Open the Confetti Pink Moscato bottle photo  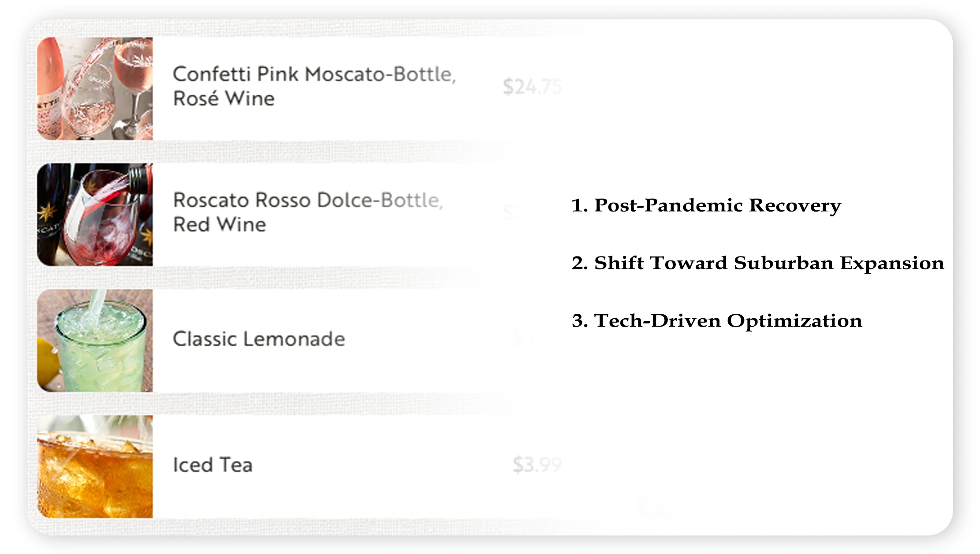pyautogui.click(x=95, y=89)
